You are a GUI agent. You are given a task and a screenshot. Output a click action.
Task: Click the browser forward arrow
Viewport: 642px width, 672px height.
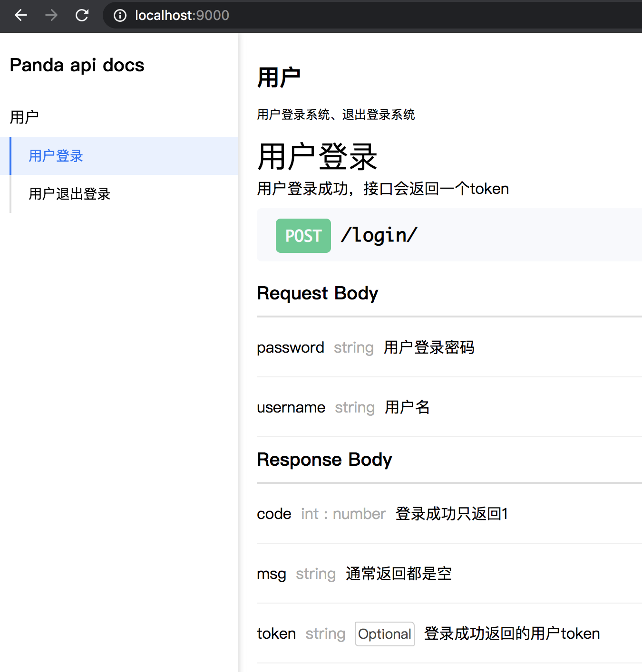51,15
